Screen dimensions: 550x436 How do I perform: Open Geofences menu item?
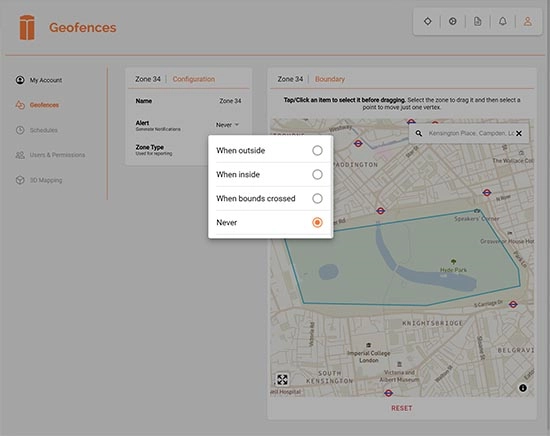37,105
